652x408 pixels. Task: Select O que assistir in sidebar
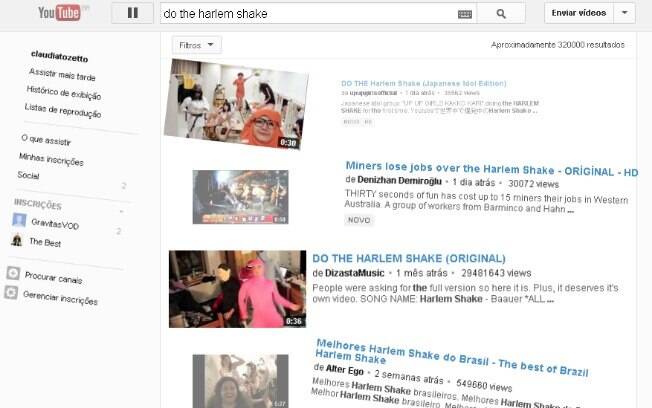click(x=46, y=140)
